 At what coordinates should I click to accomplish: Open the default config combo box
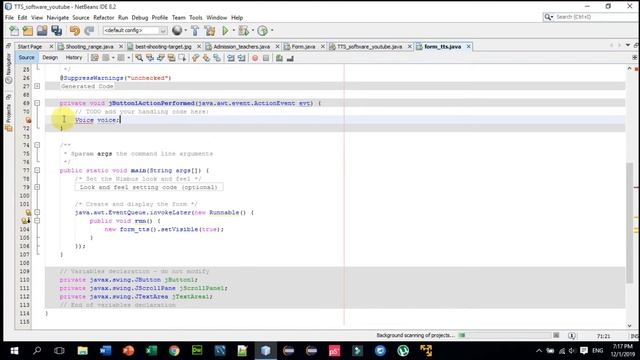135,31
